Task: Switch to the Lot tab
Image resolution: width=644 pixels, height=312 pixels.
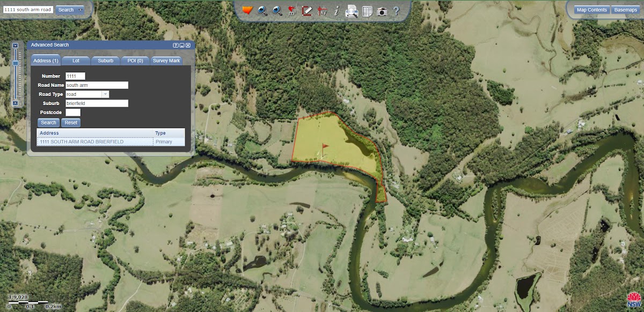Action: [76, 61]
